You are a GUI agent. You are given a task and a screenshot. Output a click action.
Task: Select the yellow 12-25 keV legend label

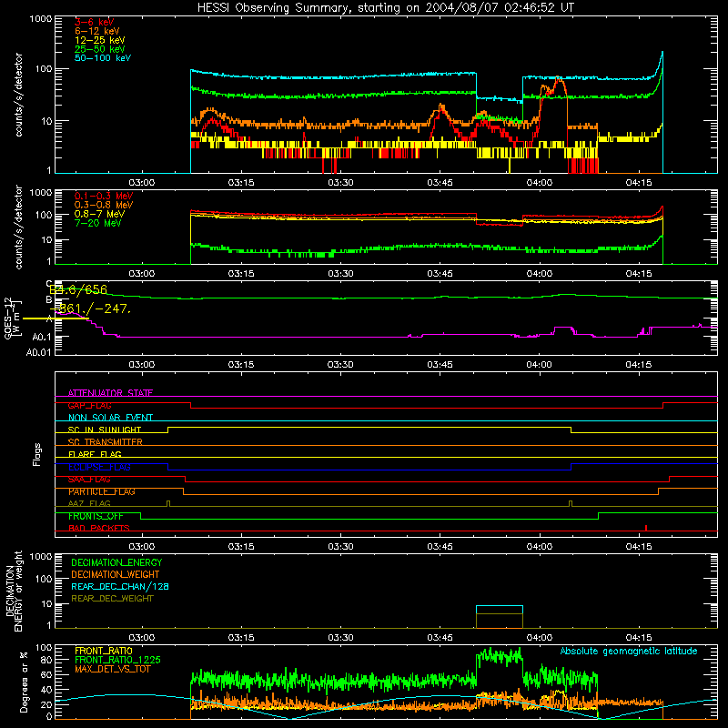100,40
